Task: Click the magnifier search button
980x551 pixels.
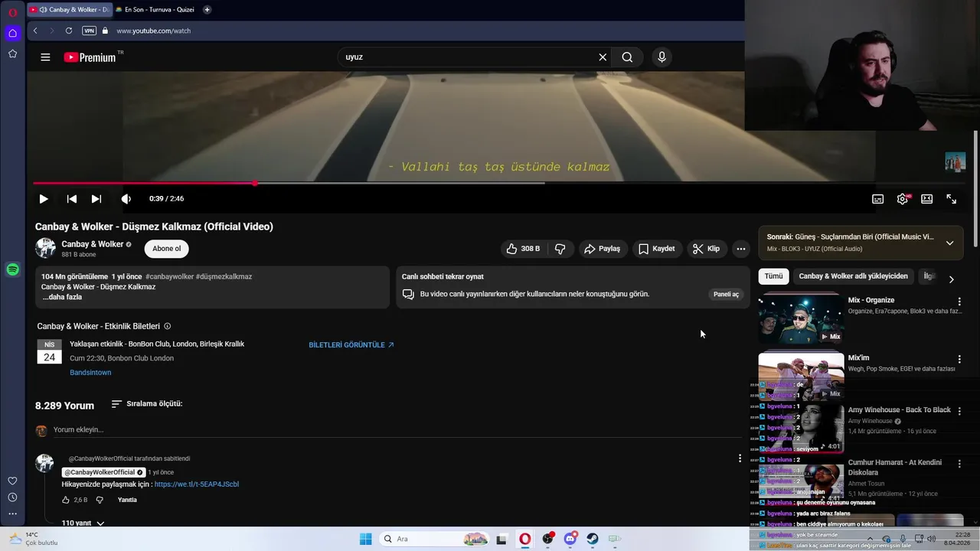Action: 627,57
